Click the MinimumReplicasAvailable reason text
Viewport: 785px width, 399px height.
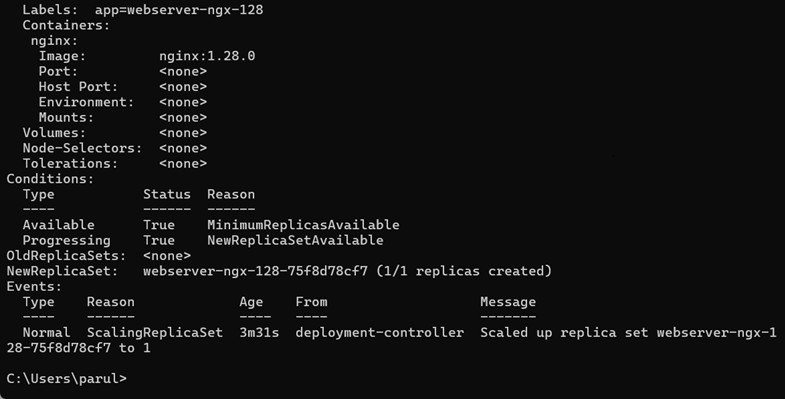(x=303, y=225)
